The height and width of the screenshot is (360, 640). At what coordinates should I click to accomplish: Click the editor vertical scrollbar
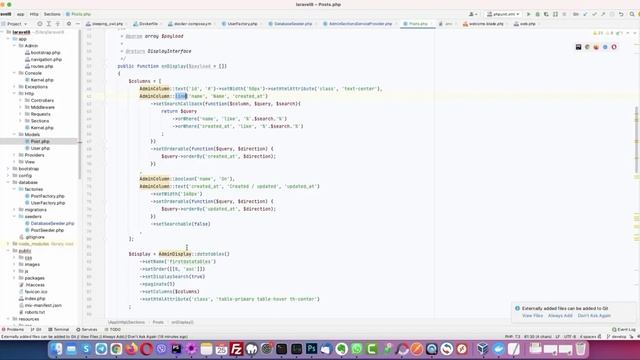tap(636, 139)
